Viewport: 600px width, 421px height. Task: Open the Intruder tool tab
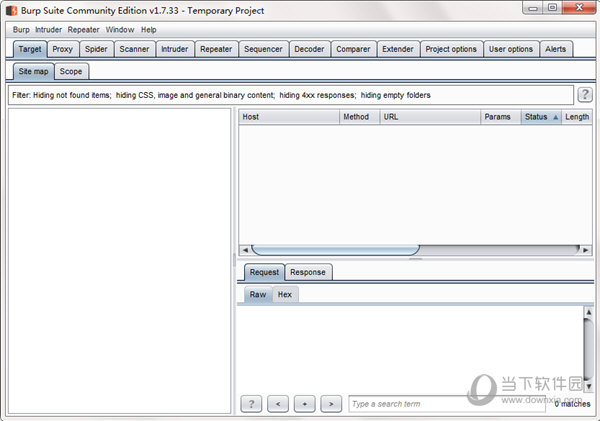174,49
